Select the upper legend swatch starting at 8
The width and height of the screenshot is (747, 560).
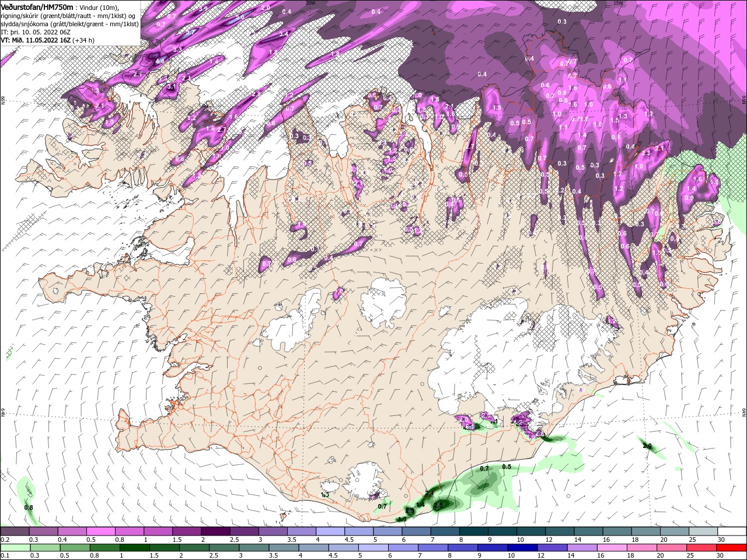(474, 531)
